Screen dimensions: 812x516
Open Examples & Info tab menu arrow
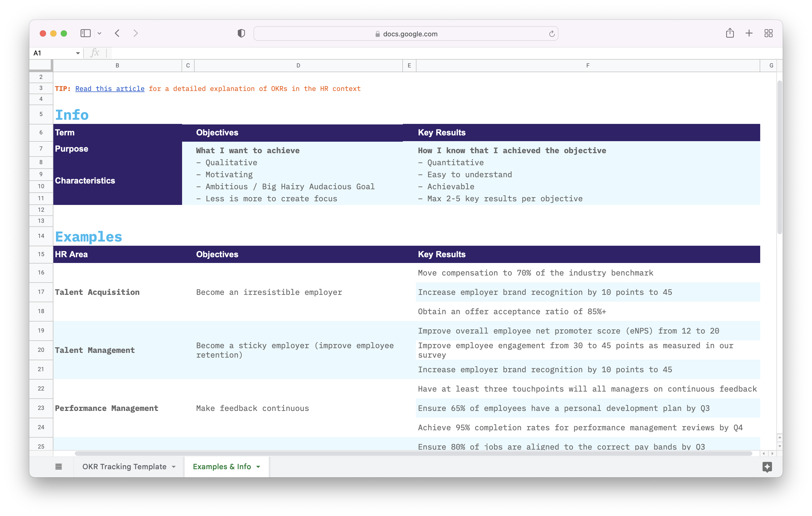pos(258,467)
